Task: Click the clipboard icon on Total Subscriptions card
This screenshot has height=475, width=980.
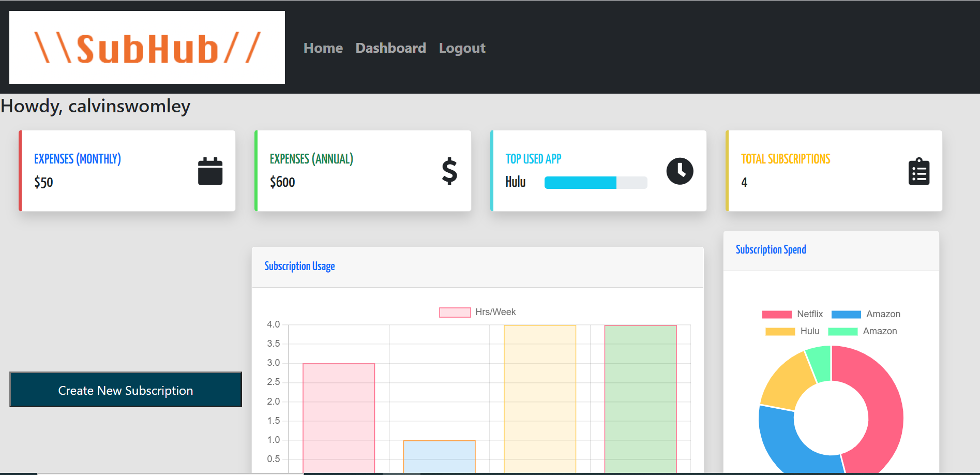Action: [918, 171]
